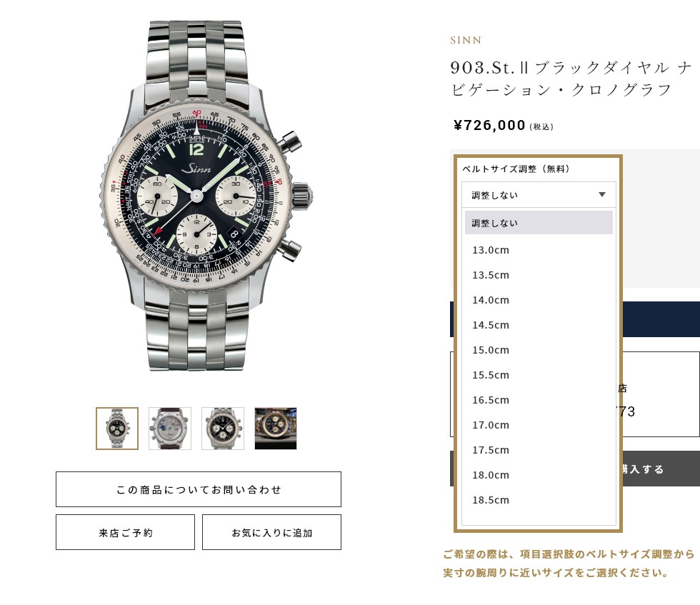The width and height of the screenshot is (700, 605).
Task: Choose 17.0cm belt size
Action: pyautogui.click(x=539, y=425)
